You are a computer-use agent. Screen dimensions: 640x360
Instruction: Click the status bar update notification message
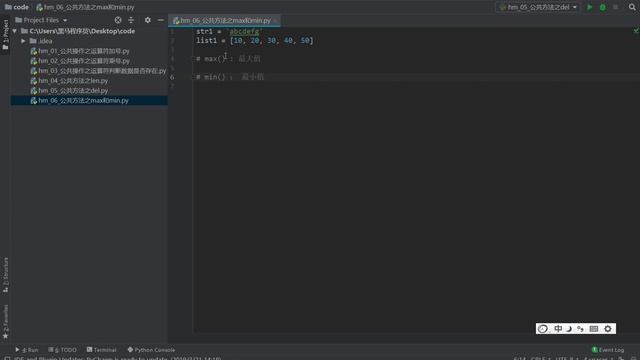pos(118,358)
